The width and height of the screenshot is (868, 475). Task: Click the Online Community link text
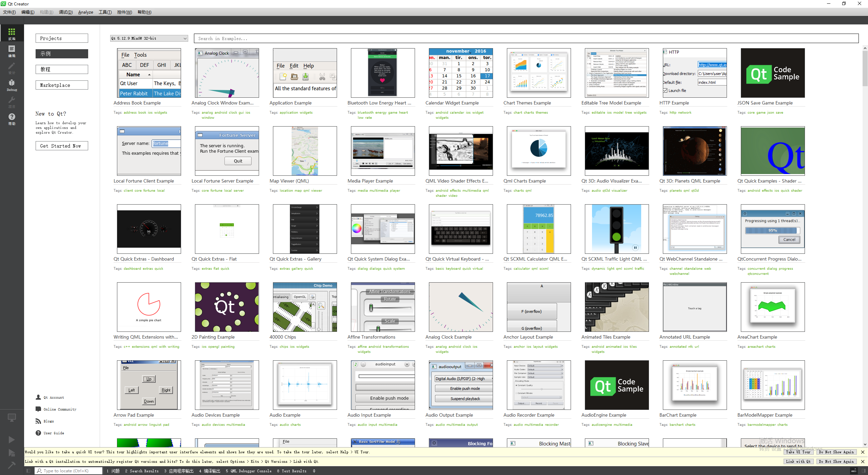point(60,409)
